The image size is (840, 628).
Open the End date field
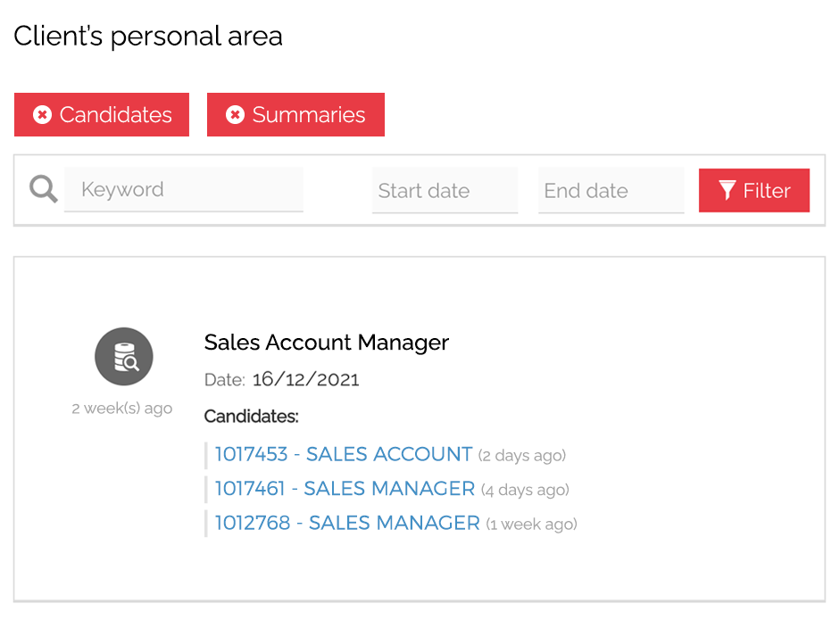611,191
